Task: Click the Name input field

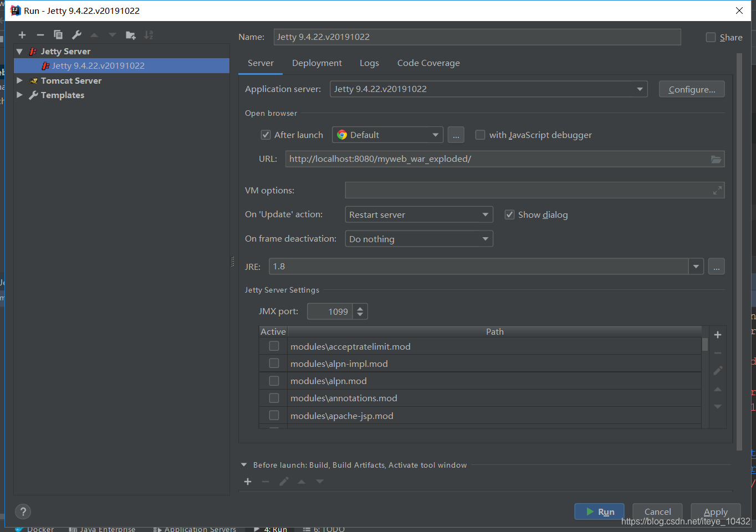Action: [x=477, y=37]
